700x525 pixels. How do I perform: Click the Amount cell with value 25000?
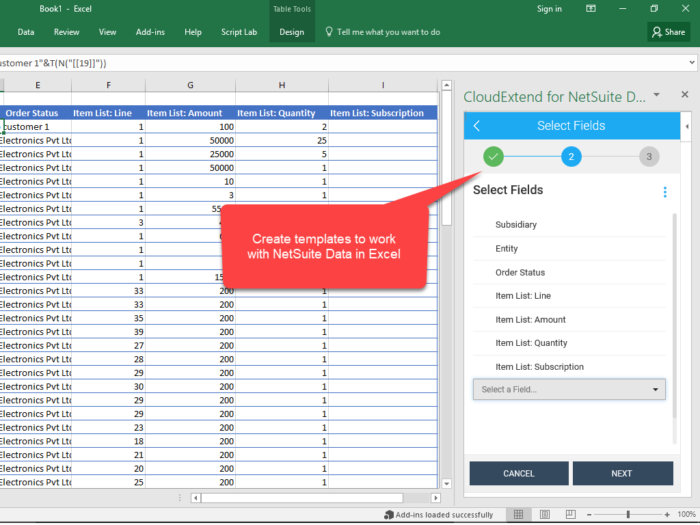pos(191,154)
